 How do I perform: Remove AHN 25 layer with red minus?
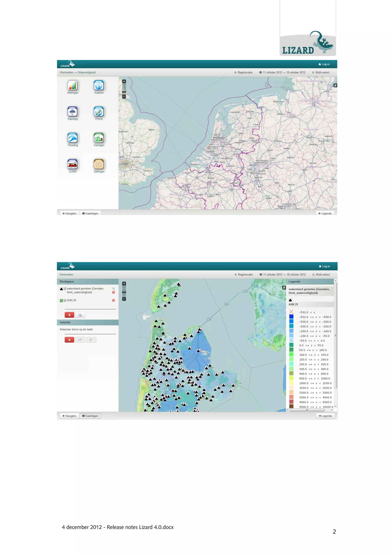tap(113, 300)
